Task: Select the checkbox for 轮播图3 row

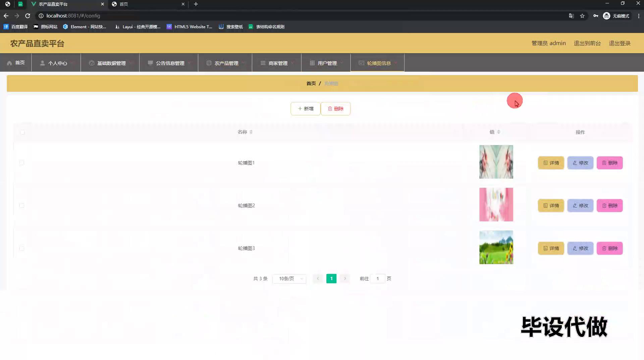Action: tap(22, 248)
